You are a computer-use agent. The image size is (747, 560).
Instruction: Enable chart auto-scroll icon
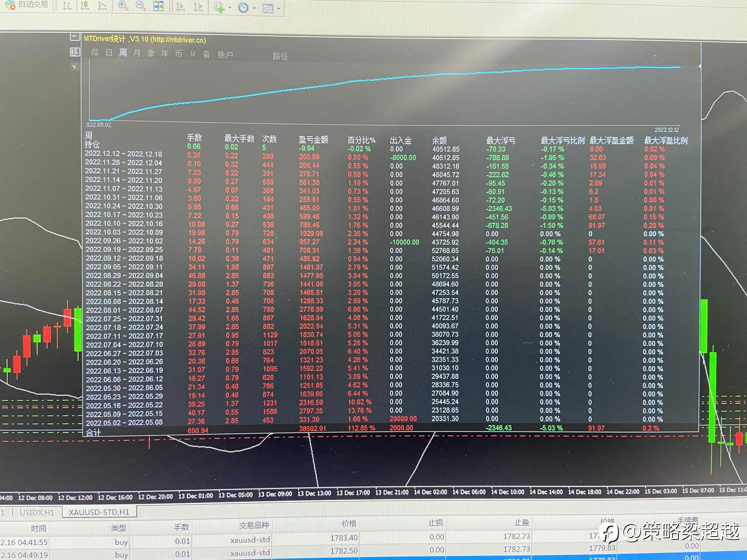pos(181,7)
